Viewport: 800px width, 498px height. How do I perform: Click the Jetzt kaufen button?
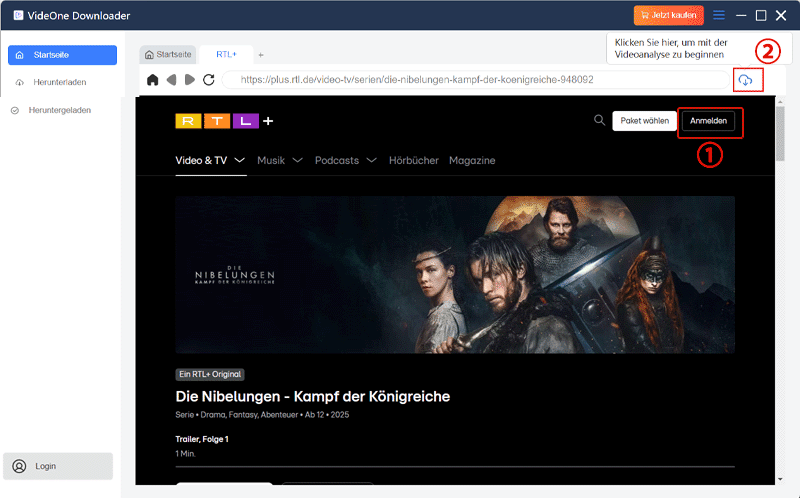point(668,15)
